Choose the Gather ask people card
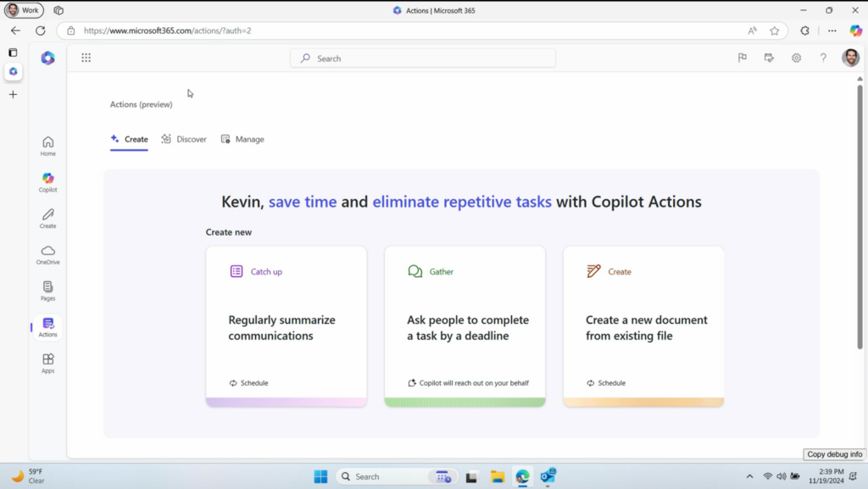The width and height of the screenshot is (868, 489). pyautogui.click(x=465, y=326)
